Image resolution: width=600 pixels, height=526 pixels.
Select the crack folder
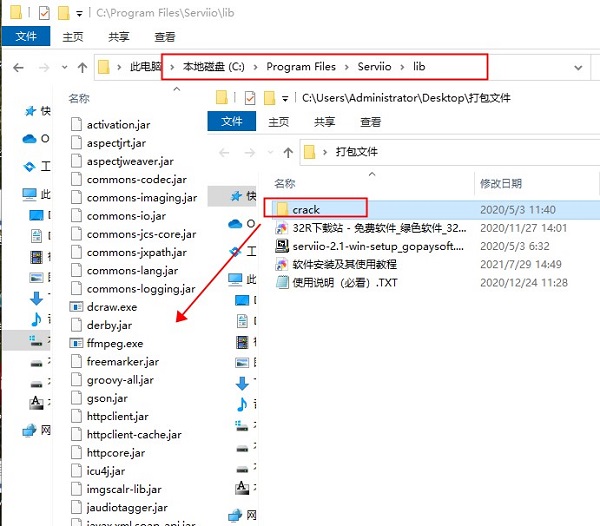tap(305, 210)
